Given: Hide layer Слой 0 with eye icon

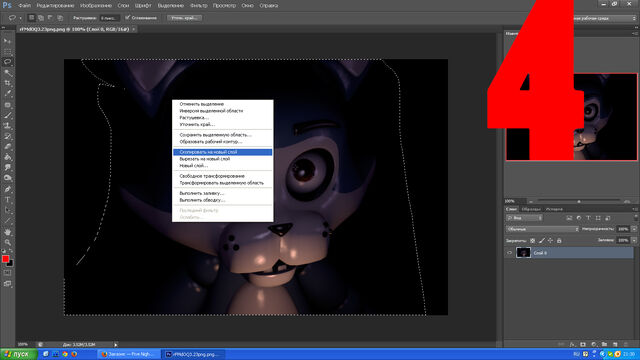Looking at the screenshot, I should (x=509, y=253).
